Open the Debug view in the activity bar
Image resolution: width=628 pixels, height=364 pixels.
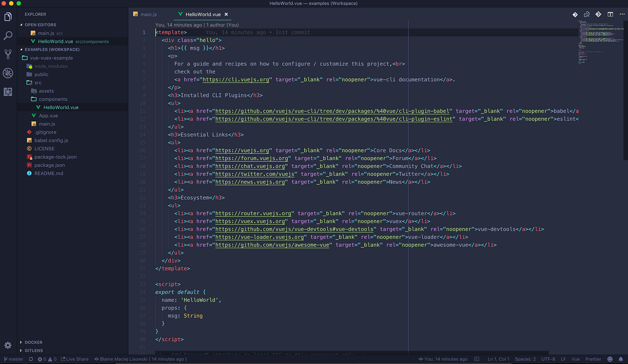[8, 73]
